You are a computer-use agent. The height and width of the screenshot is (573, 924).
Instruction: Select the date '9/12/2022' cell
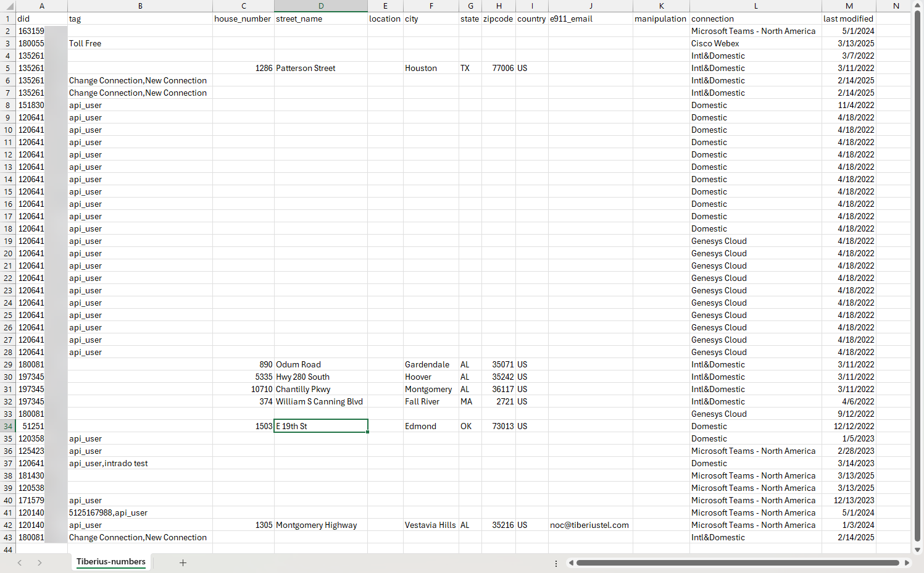pos(849,414)
